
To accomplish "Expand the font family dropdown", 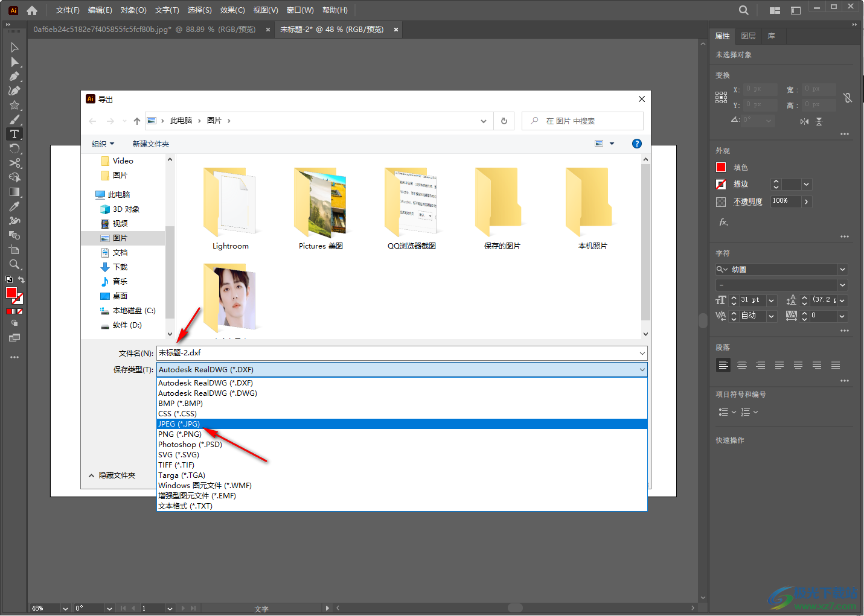I will pos(842,270).
